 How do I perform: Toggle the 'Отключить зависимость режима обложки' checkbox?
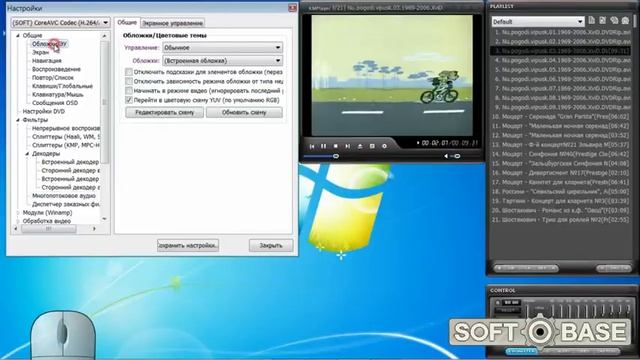pyautogui.click(x=129, y=81)
